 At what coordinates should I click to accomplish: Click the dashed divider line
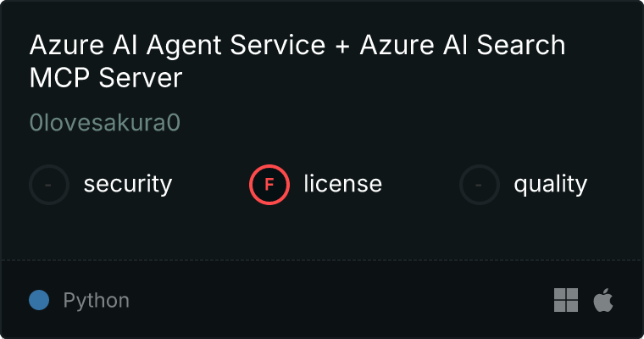(322, 259)
